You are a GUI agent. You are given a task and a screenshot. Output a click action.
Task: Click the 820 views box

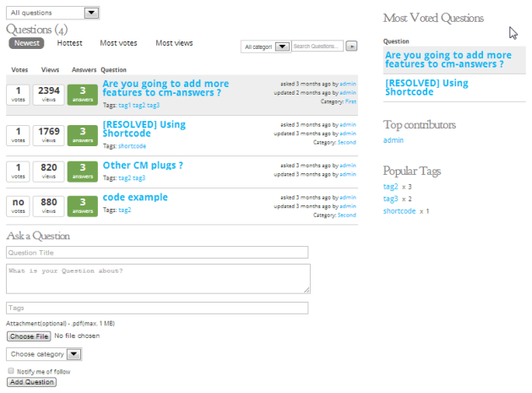point(48,172)
